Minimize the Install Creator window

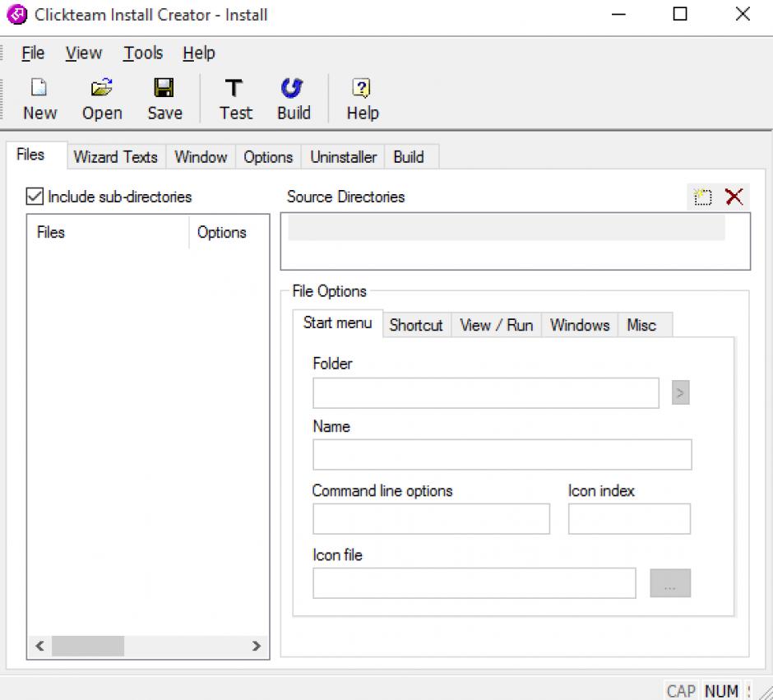pyautogui.click(x=618, y=14)
